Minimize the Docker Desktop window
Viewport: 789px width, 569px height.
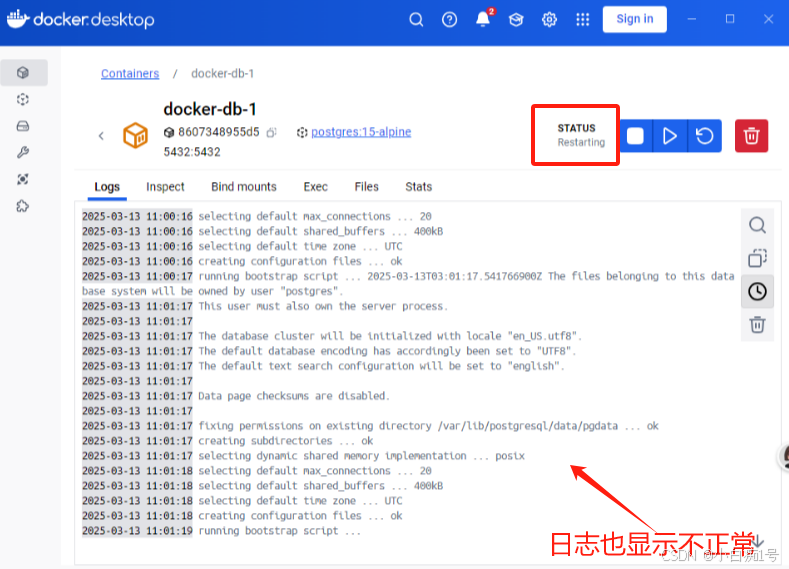tap(692, 19)
